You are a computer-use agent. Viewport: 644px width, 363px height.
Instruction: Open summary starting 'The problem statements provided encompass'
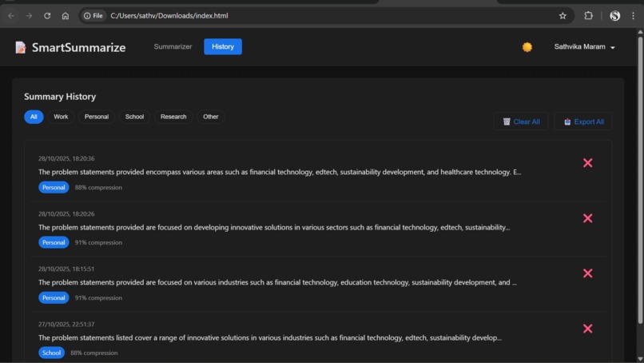[x=280, y=172]
